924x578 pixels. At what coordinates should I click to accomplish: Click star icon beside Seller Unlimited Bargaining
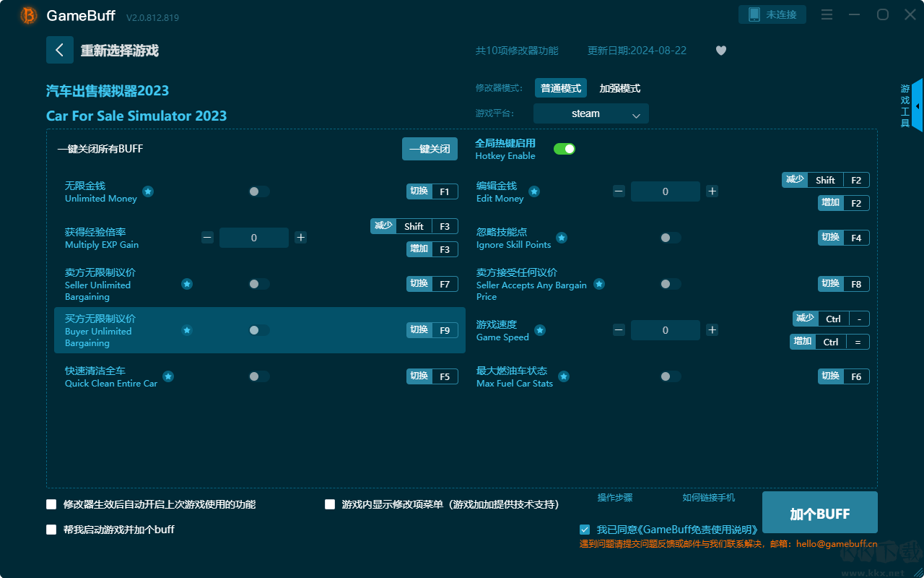pyautogui.click(x=187, y=284)
